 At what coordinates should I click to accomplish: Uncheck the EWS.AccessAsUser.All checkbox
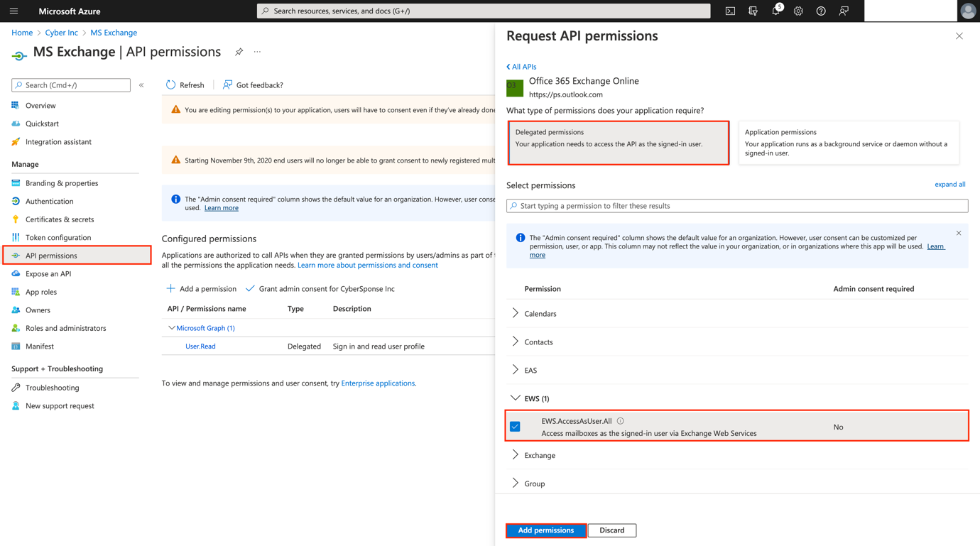pyautogui.click(x=516, y=427)
